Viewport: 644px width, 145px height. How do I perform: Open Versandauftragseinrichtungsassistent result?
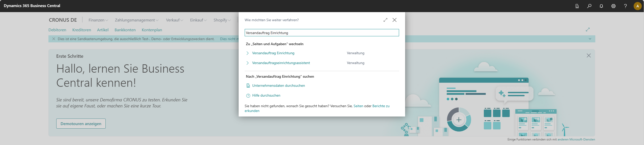coord(281,63)
